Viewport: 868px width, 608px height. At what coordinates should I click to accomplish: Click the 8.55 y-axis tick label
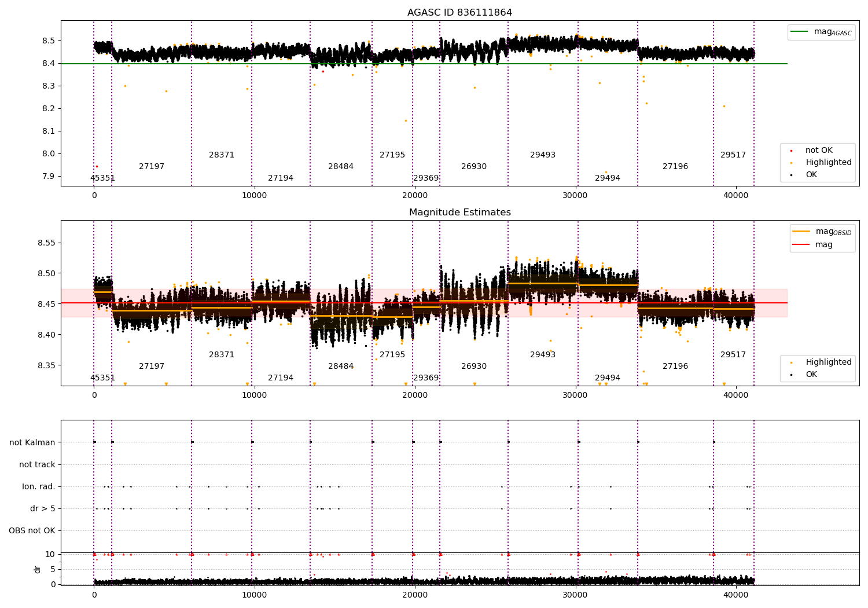(x=46, y=243)
